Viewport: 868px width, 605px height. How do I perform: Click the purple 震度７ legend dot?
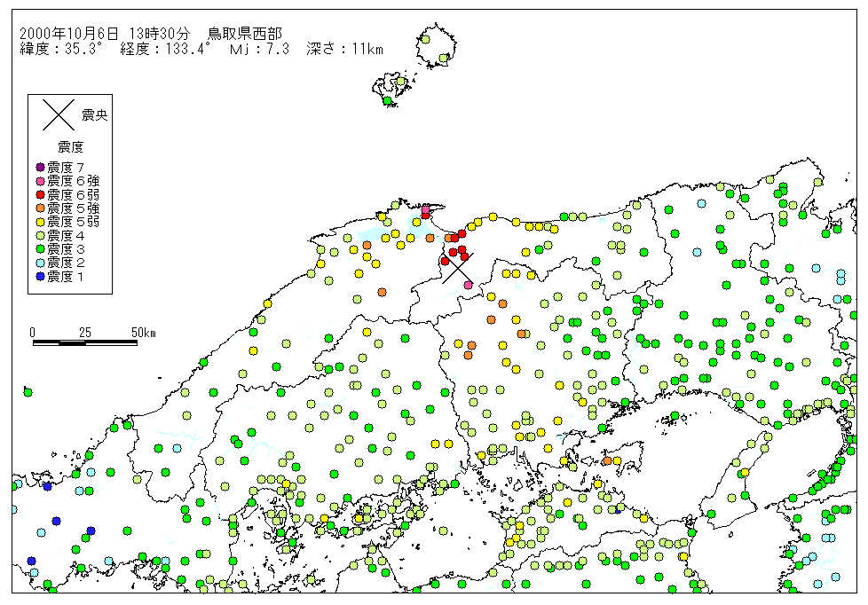click(40, 167)
